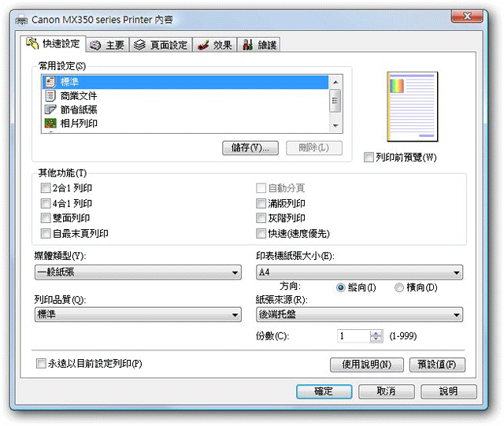Click the 主要 tab printer icon
The image size is (504, 426).
pos(95,46)
